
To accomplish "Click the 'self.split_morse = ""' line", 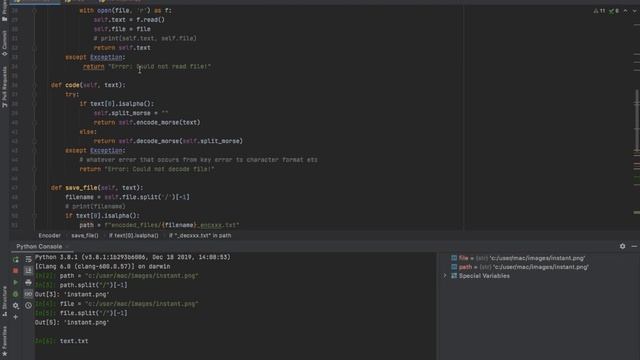I will tap(131, 113).
